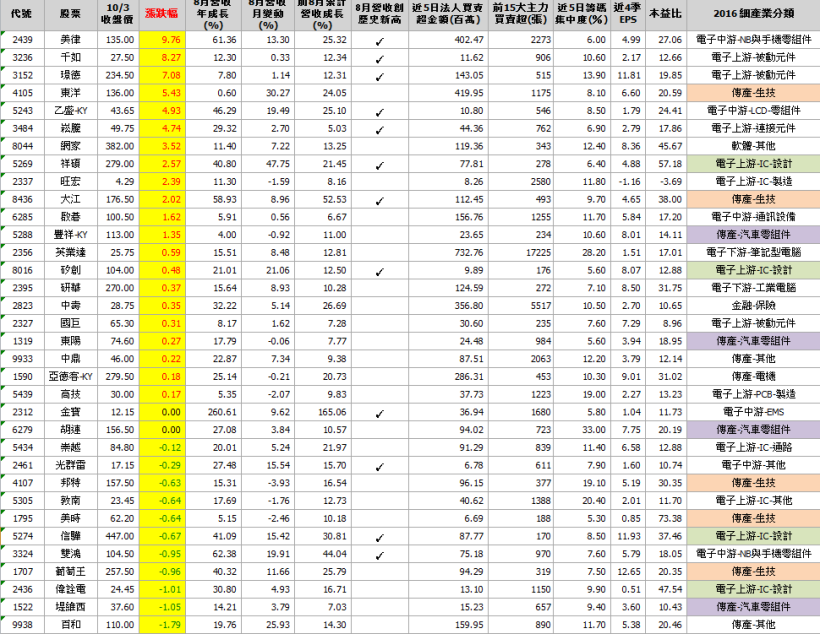Image resolution: width=820 pixels, height=634 pixels.
Task: Select the 近4季 EPS column header
Action: 628,14
